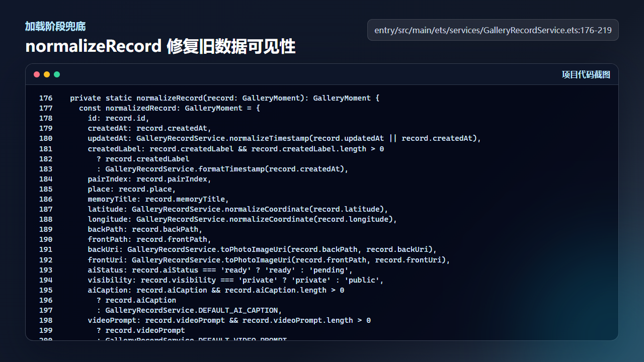Click the title normalizeRecord 修复旧数据可见性
Screen dimensions: 644x362
point(160,46)
